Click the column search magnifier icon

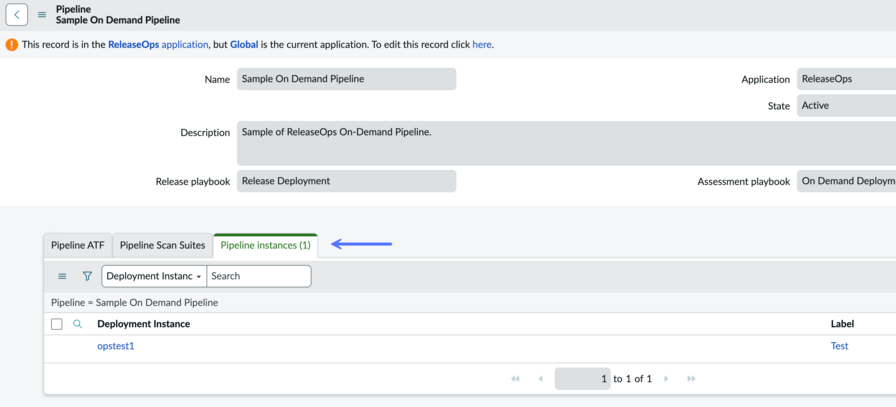78,324
